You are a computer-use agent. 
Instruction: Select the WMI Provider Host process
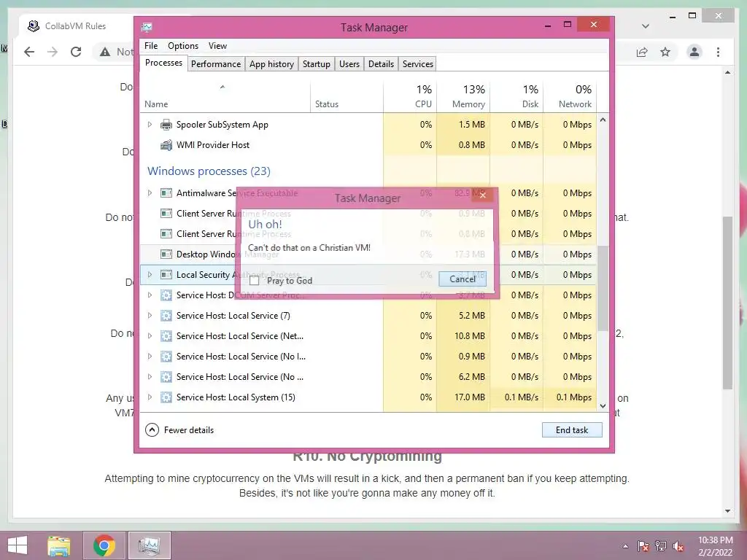click(x=368, y=145)
